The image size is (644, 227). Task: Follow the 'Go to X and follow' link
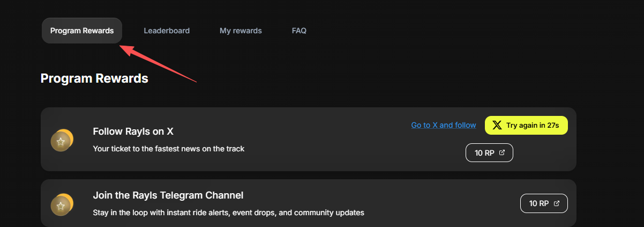(443, 125)
